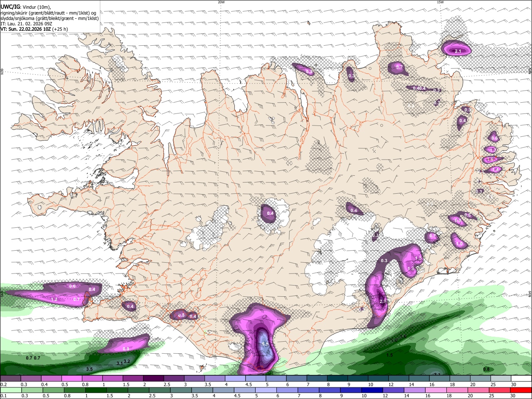Screen dimensions: 532x399
Task: Click the '2.5' tick label on rain scale
Action: click(152, 396)
